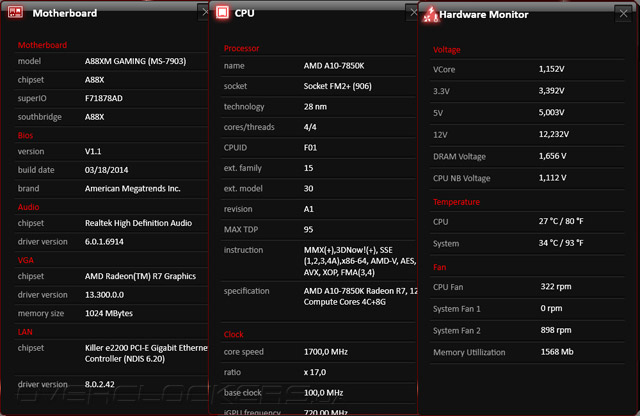This screenshot has height=416, width=640.
Task: Click Killer e2200 PCI-E Gigabit Ethernet entry
Action: [x=146, y=353]
